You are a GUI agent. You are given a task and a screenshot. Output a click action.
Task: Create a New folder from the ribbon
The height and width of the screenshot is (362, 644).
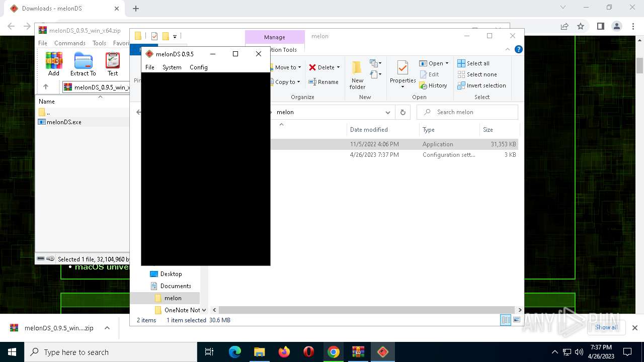357,75
